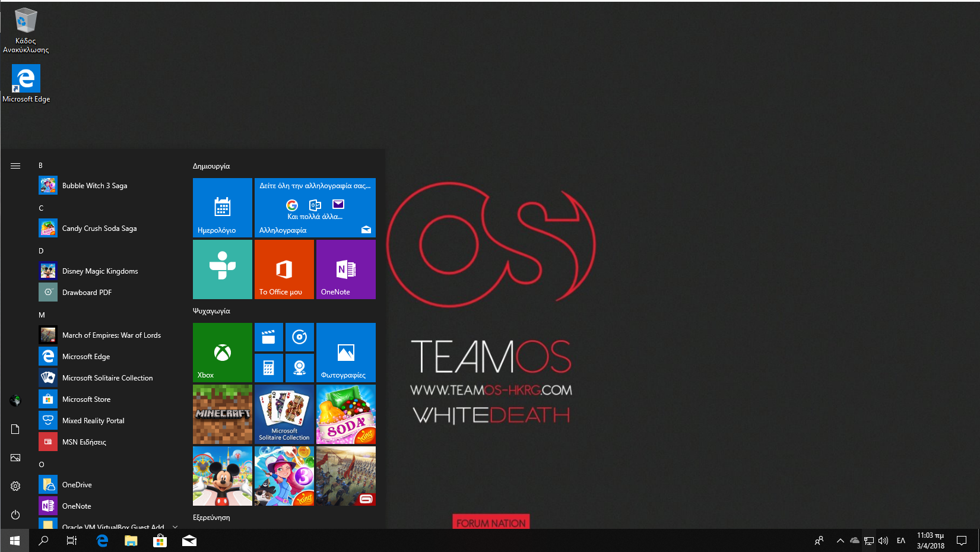Open the Το Office μου tile
This screenshot has height=552, width=980.
click(x=284, y=269)
